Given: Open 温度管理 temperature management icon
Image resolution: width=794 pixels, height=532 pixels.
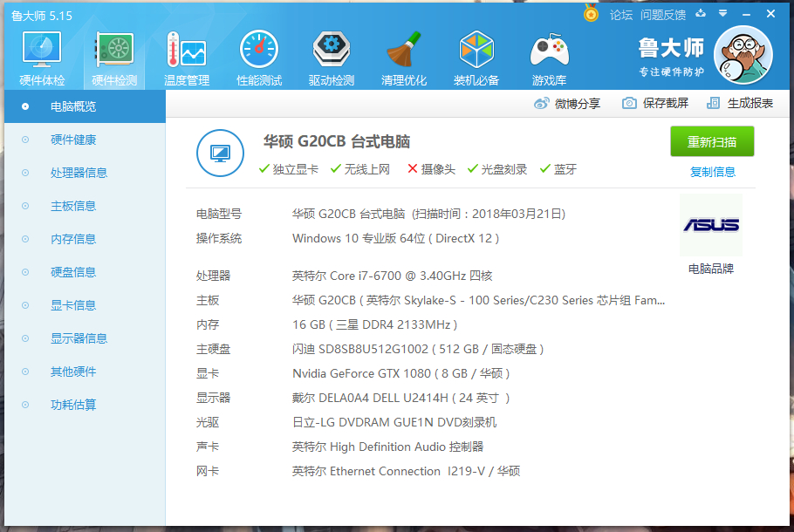Looking at the screenshot, I should point(187,58).
